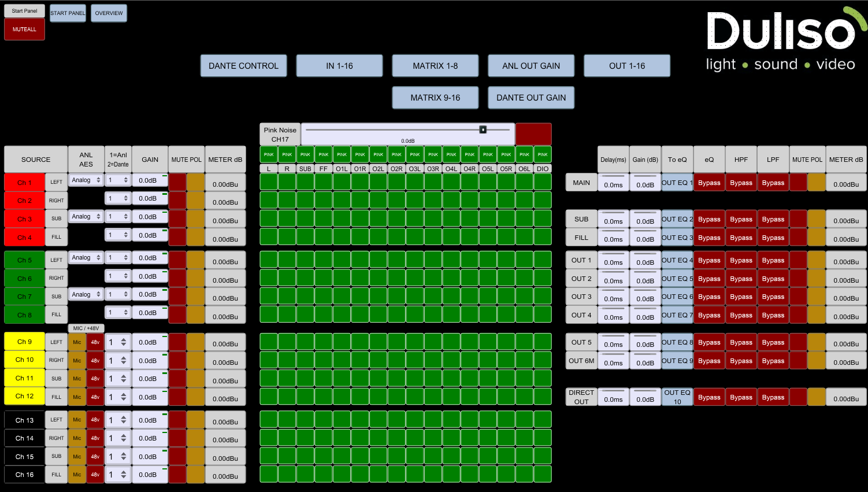Open the Ch 5 Analog source dropdown
The width and height of the screenshot is (868, 492).
click(86, 258)
